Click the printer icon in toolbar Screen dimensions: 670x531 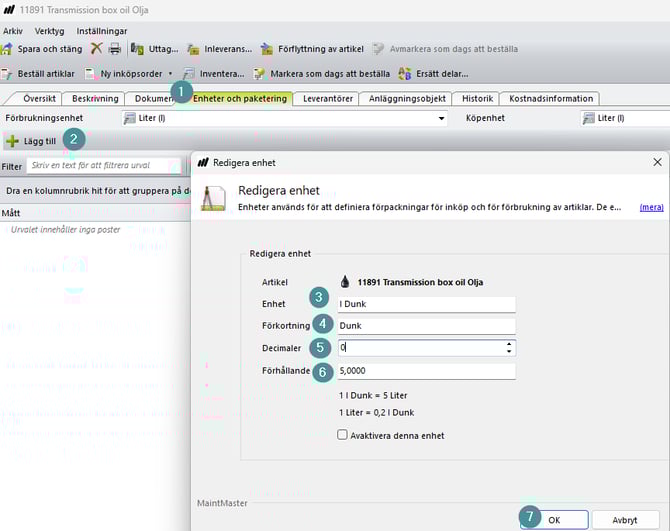(114, 48)
